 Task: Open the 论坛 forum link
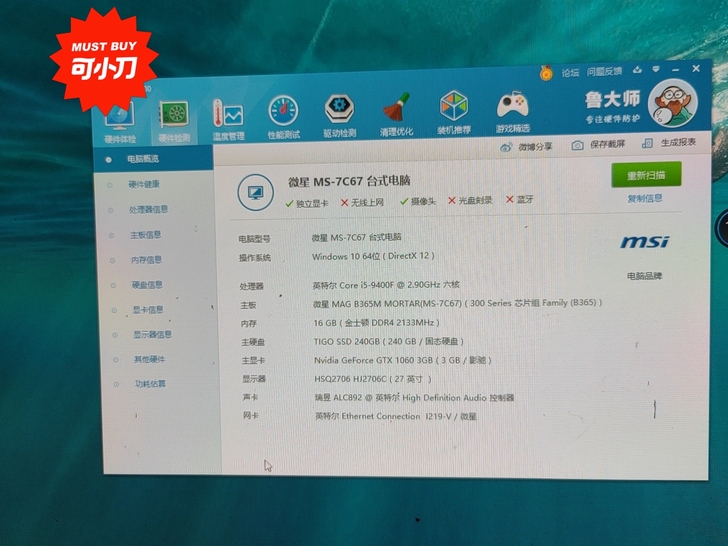point(570,72)
